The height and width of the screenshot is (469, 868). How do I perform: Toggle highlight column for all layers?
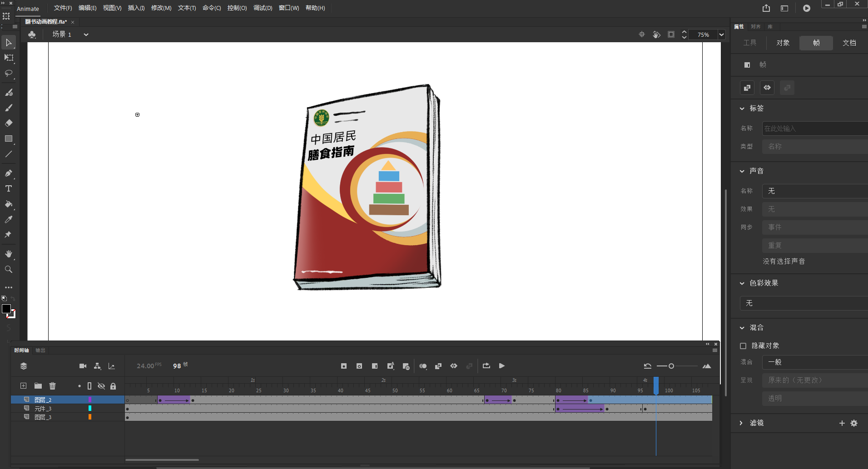pos(79,386)
